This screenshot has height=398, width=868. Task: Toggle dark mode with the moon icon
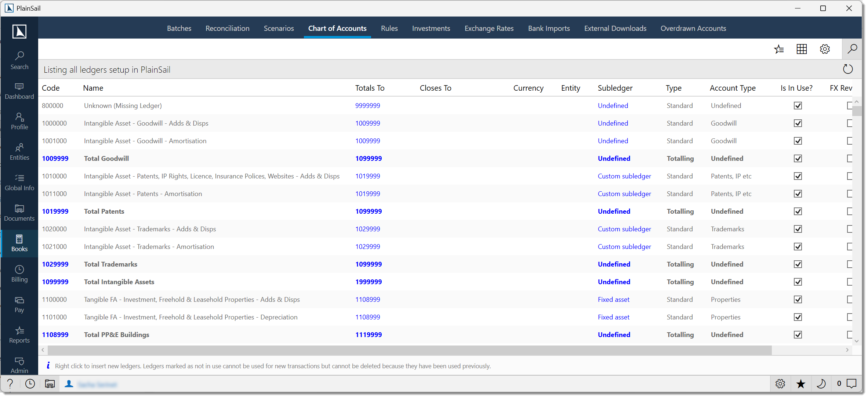821,384
